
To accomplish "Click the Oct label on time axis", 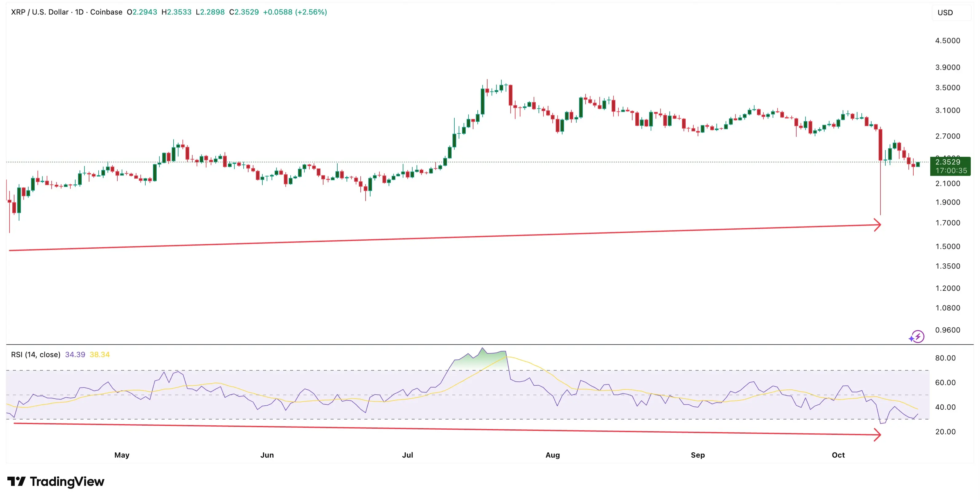I will (x=838, y=455).
